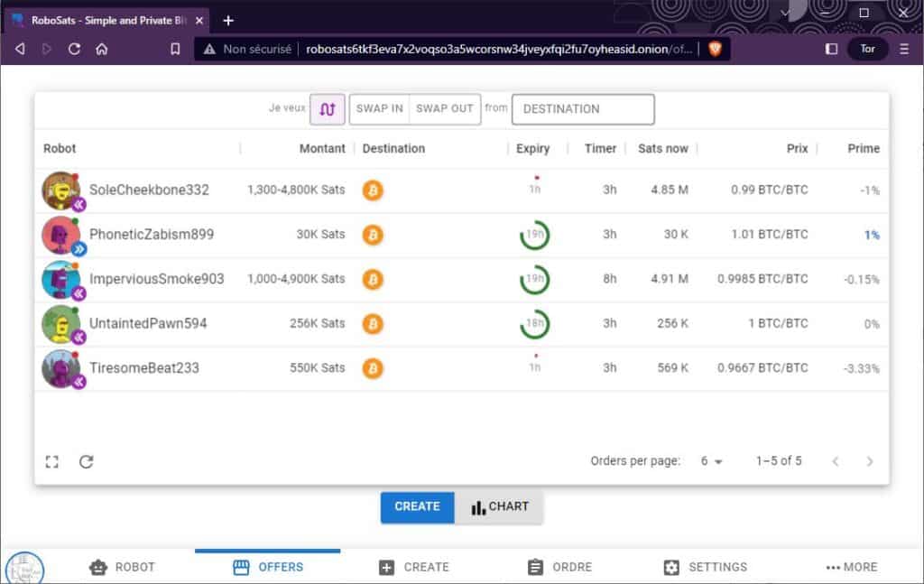The width and height of the screenshot is (924, 584).
Task: Sort by the Sats now column header
Action: coord(663,149)
